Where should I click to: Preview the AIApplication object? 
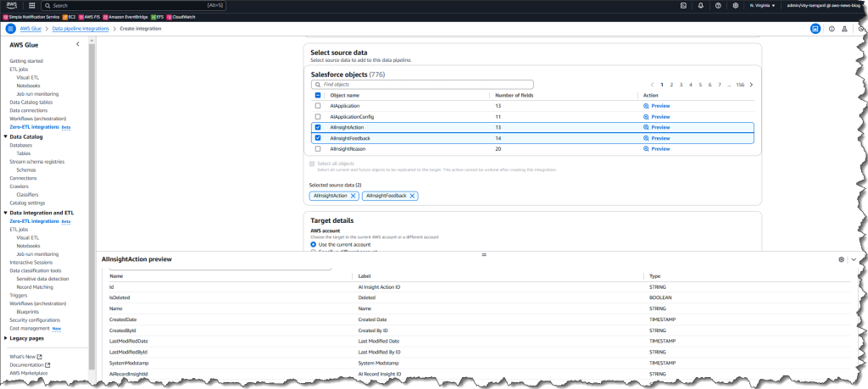click(657, 106)
